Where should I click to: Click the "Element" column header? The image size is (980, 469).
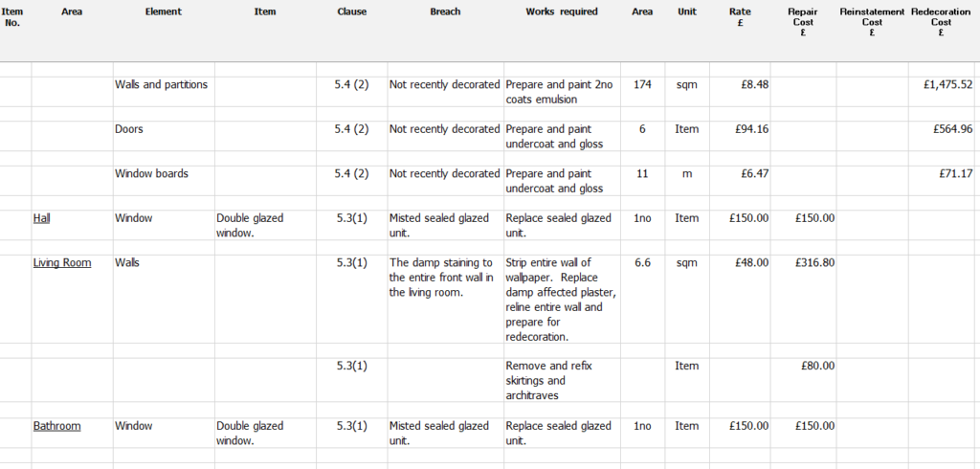tap(164, 12)
